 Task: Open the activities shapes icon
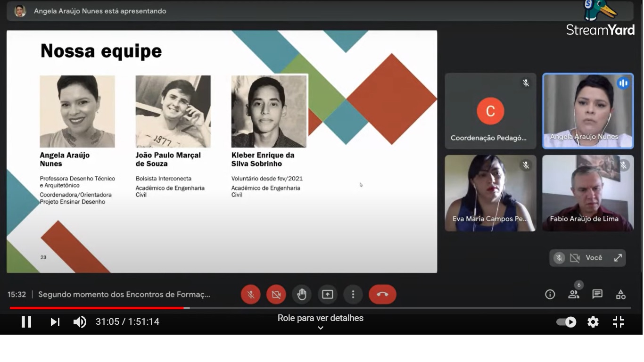point(621,295)
